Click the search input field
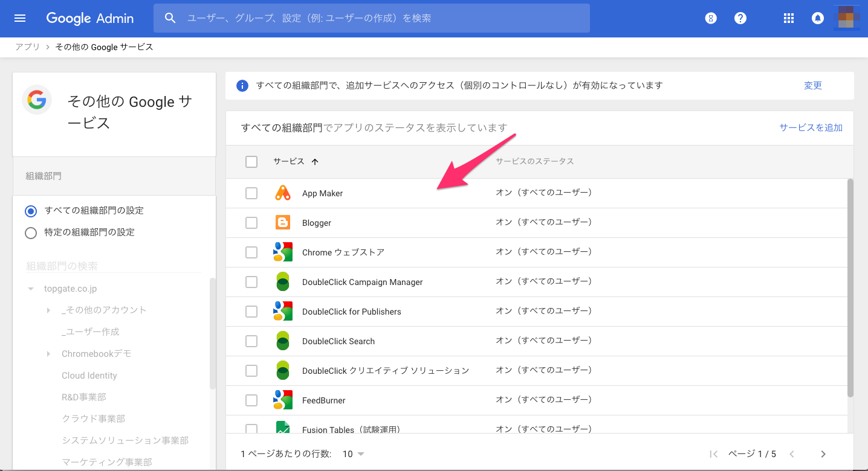 [x=372, y=18]
